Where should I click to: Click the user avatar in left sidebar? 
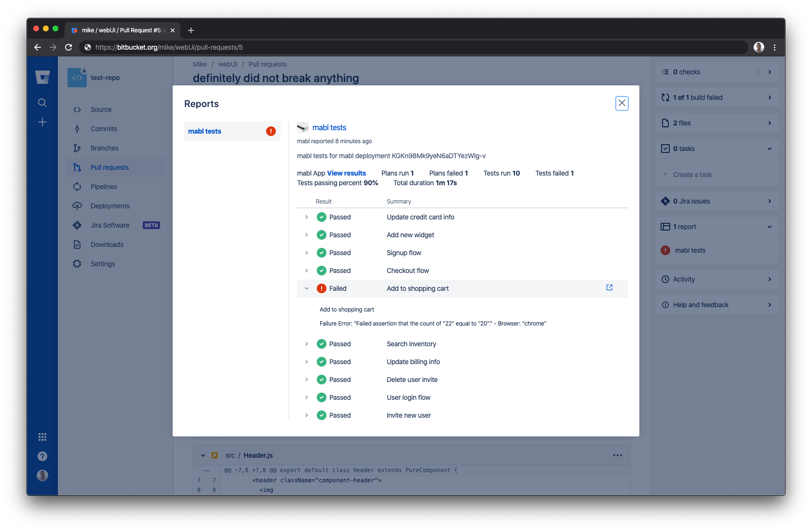click(x=42, y=476)
